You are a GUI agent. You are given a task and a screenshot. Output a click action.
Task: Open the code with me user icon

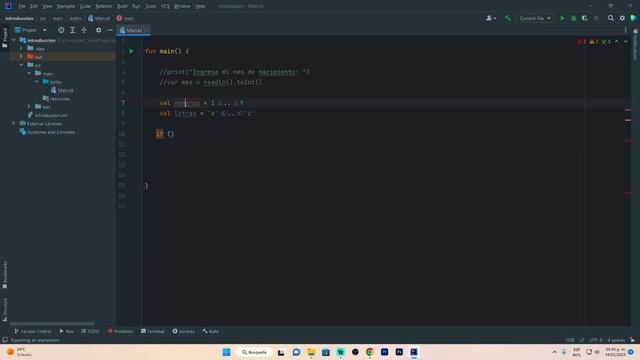491,18
